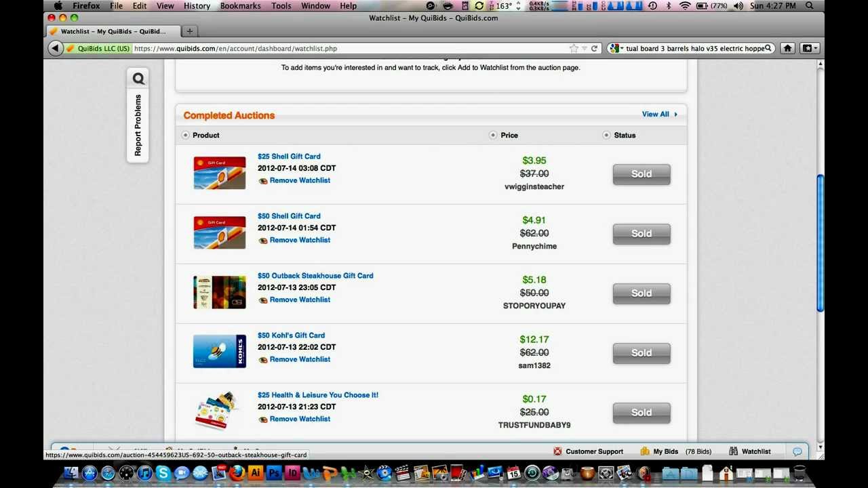
Task: Open the Firefox home page icon
Action: pyautogui.click(x=787, y=48)
